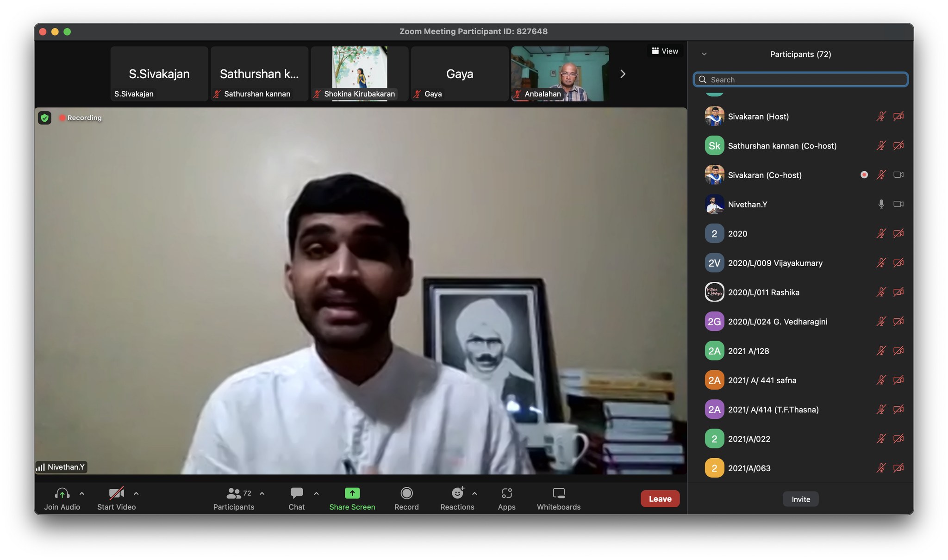Screen dimensions: 948x560
Task: Click camera icon for Nivethan.Y row
Action: [898, 204]
